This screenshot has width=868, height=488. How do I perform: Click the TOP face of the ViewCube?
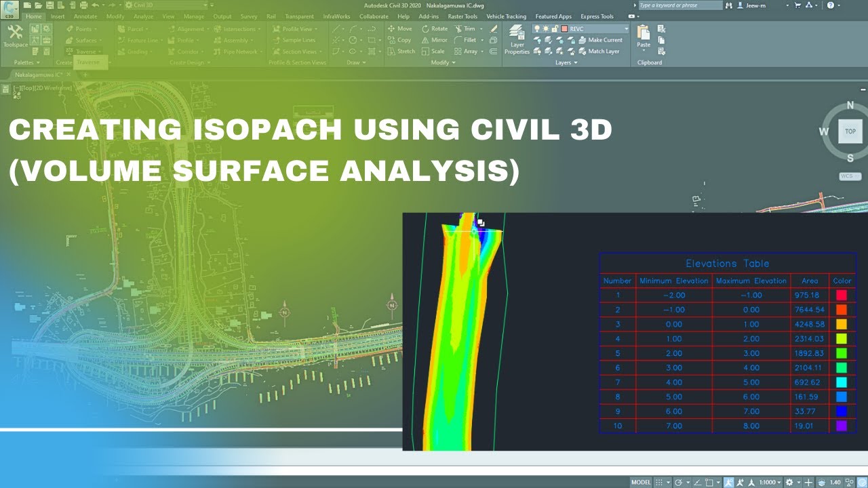pyautogui.click(x=850, y=131)
